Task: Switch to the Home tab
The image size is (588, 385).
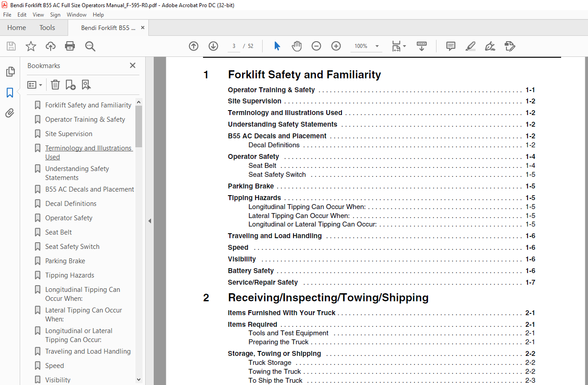Action: pyautogui.click(x=17, y=28)
